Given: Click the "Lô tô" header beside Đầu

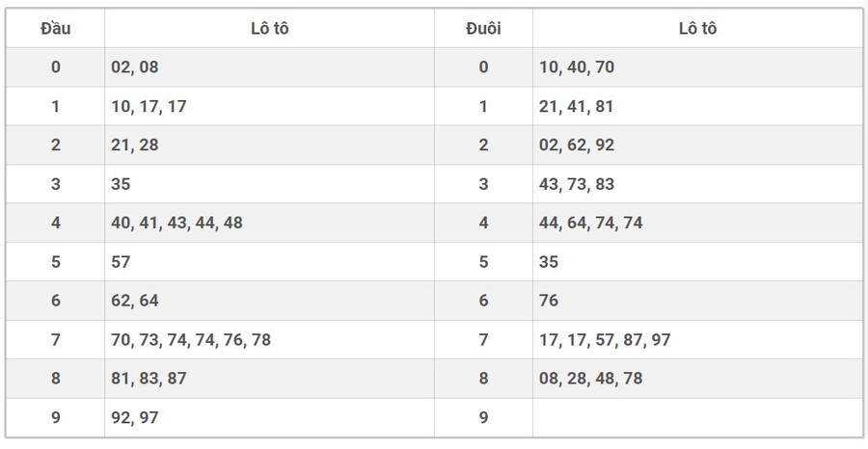Looking at the screenshot, I should [269, 28].
